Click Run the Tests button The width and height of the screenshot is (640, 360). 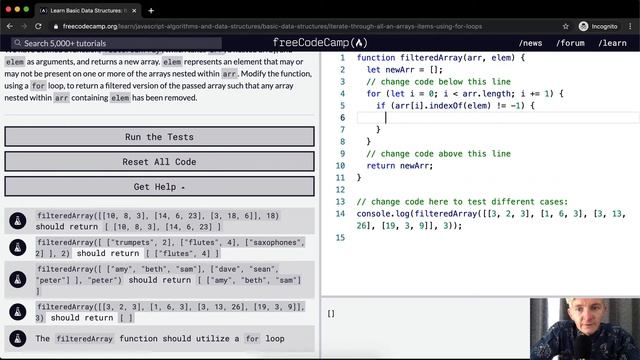tap(160, 137)
